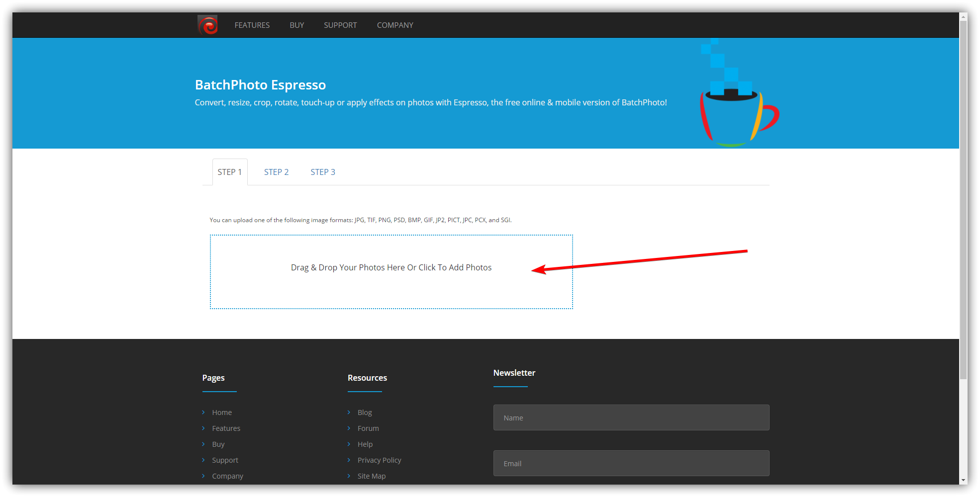Open the Company footer link

228,476
